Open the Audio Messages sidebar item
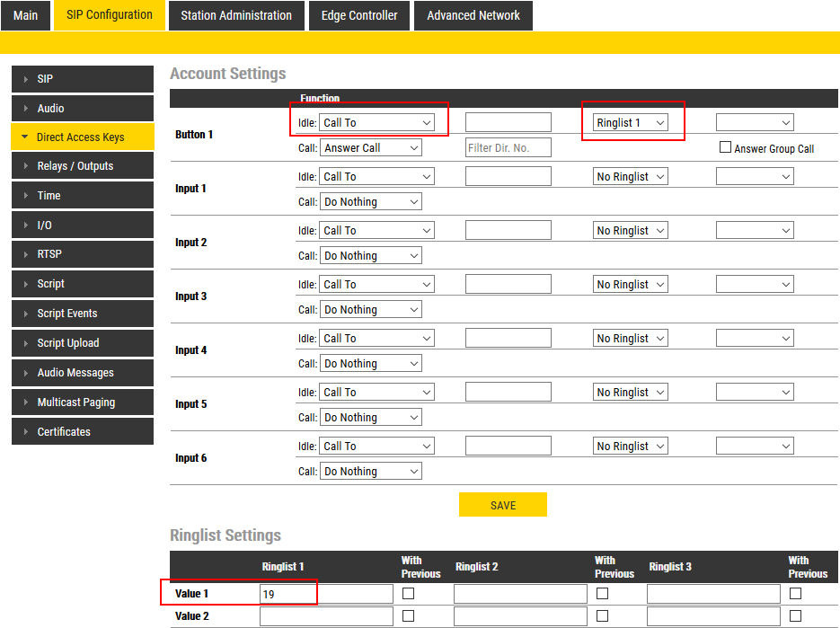Viewport: 840px width, 628px height. click(75, 373)
